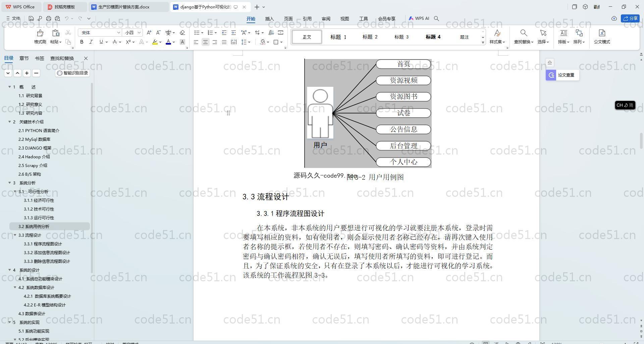Open Print Preview from quick toolbar
The width and height of the screenshot is (644, 344).
57,18
